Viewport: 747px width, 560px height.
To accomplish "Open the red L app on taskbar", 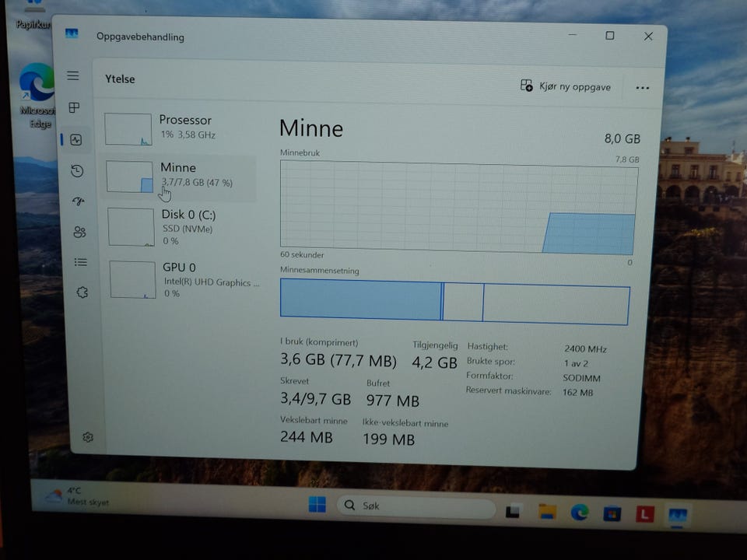I will (645, 514).
